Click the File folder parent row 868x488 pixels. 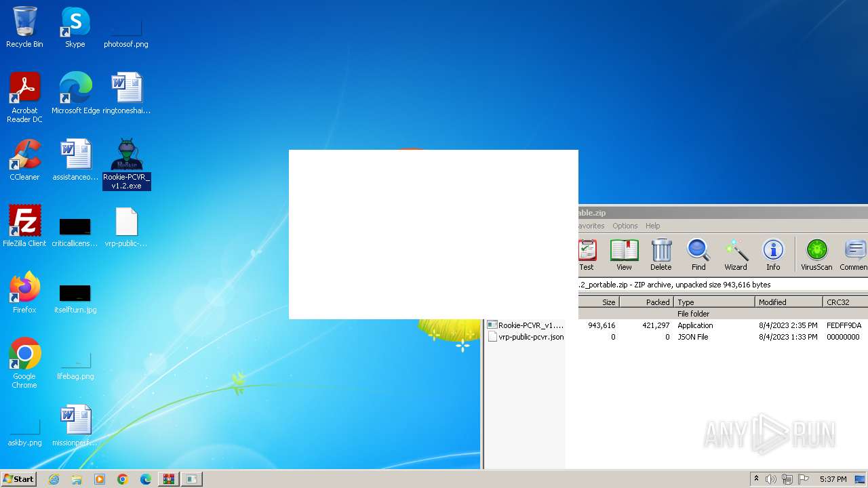(693, 314)
